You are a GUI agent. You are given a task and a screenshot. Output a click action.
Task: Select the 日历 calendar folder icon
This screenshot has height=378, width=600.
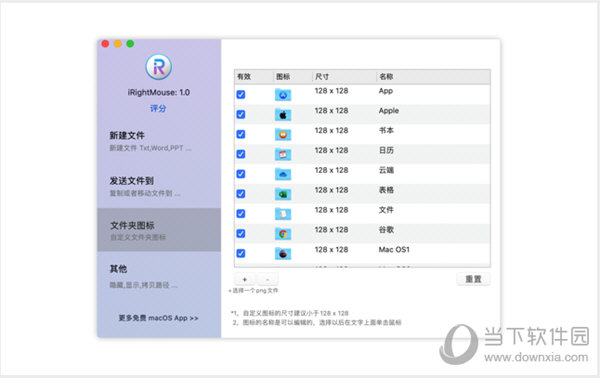click(x=283, y=154)
